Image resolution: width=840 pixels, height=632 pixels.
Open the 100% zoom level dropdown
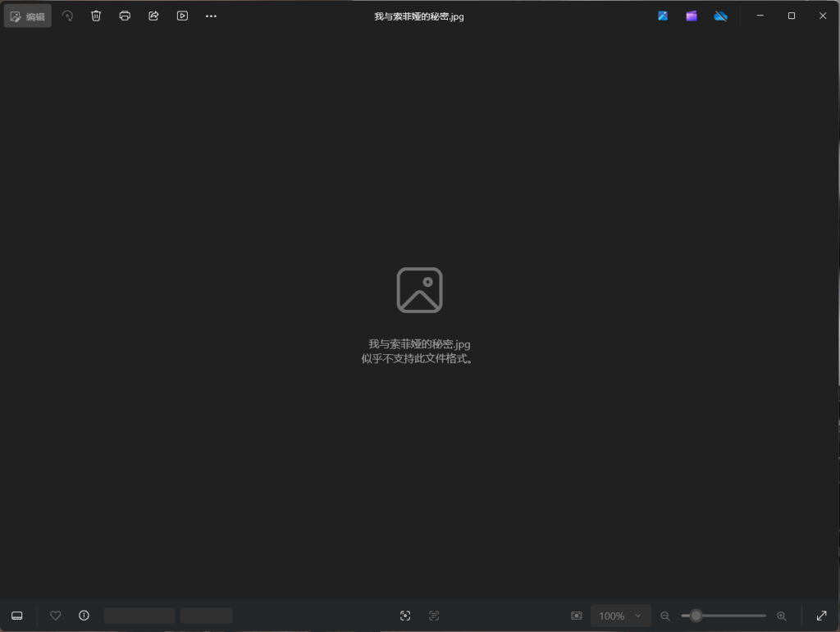621,616
